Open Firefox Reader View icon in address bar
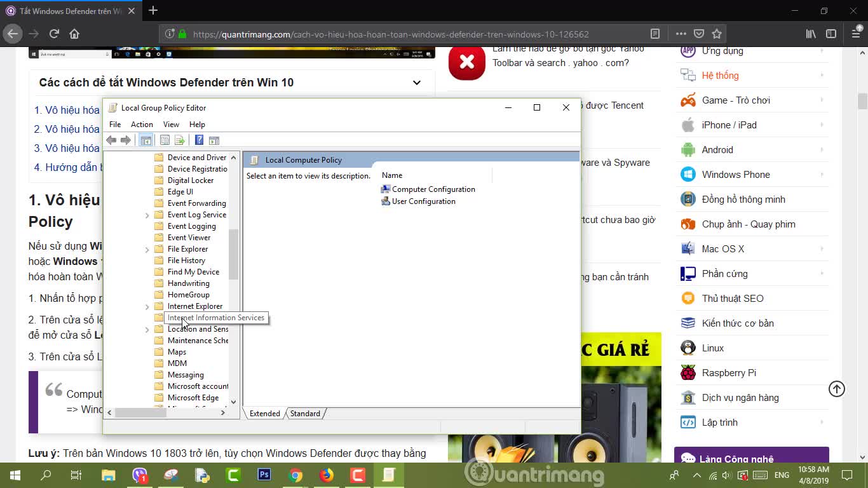 [x=655, y=34]
